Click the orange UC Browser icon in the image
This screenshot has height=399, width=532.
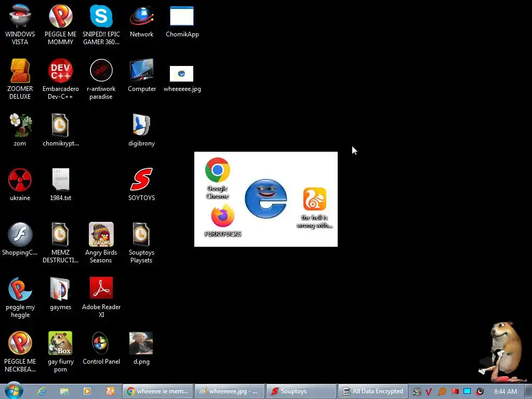(314, 199)
